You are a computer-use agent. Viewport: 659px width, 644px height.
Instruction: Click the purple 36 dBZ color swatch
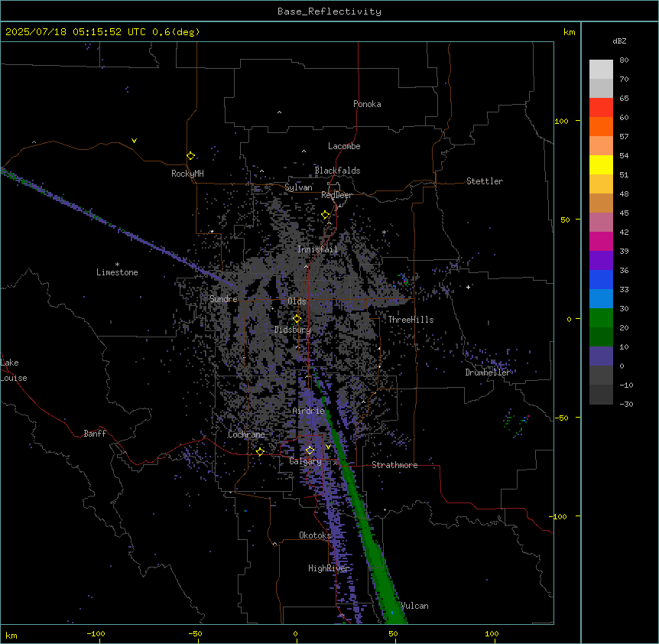pyautogui.click(x=601, y=261)
